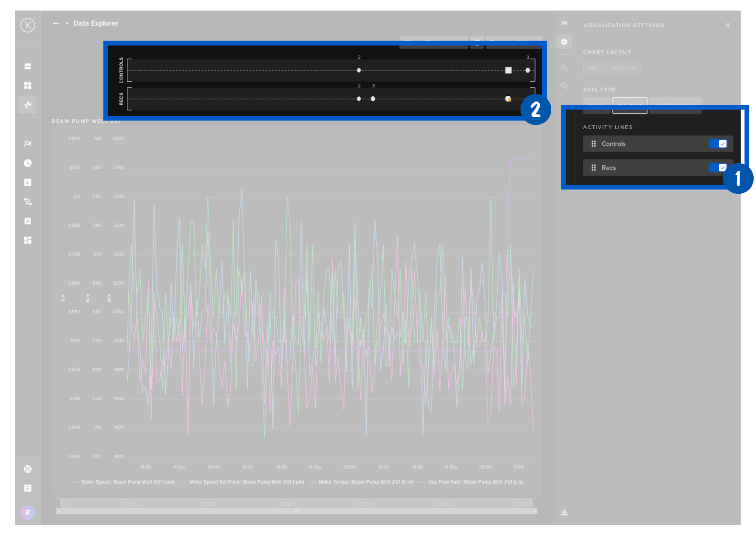Select the waveform Data Explorer sidebar icon

point(28,104)
